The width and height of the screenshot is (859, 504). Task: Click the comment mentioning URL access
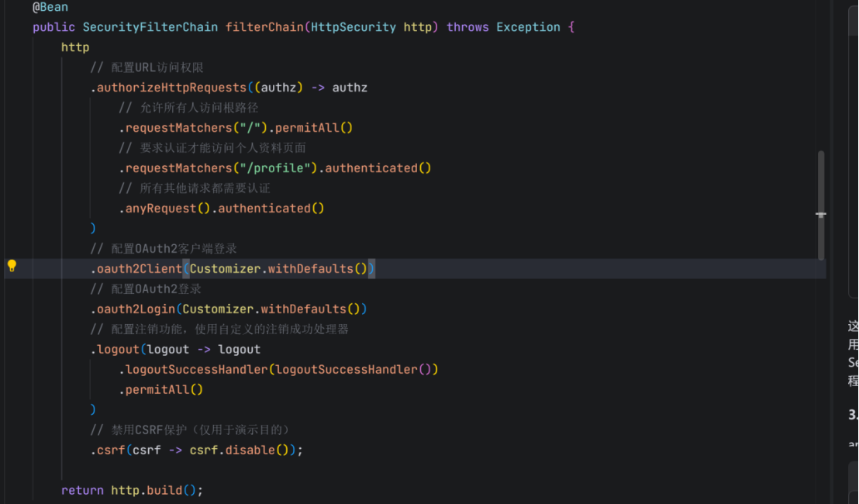pos(147,68)
